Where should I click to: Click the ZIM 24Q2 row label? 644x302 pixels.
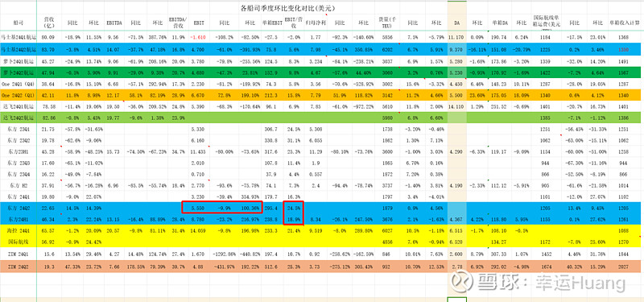(18, 267)
